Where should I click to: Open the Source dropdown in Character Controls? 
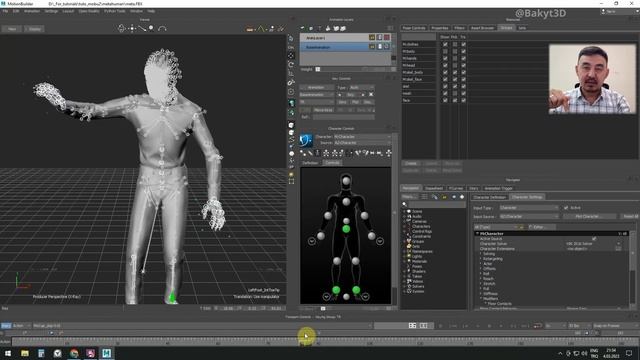362,143
